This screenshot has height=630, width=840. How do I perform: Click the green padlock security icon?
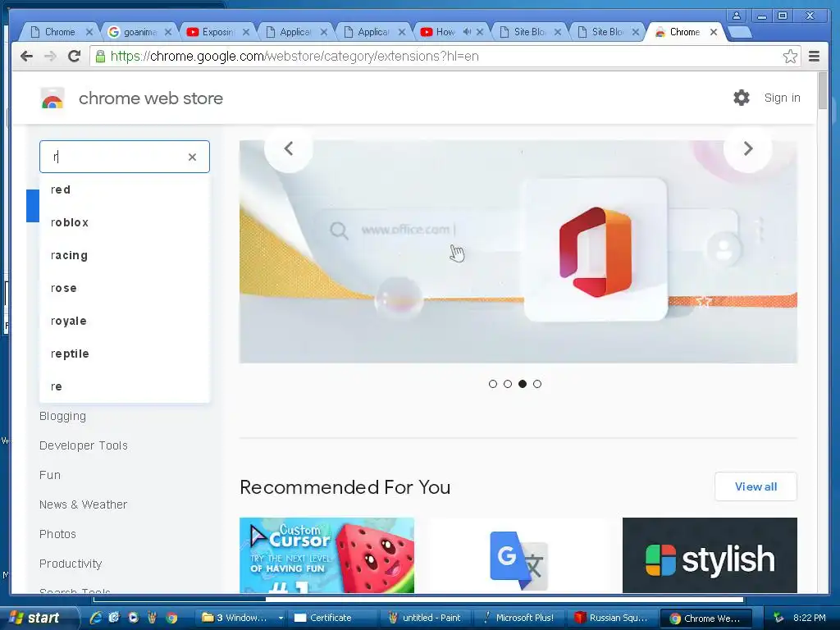100,57
